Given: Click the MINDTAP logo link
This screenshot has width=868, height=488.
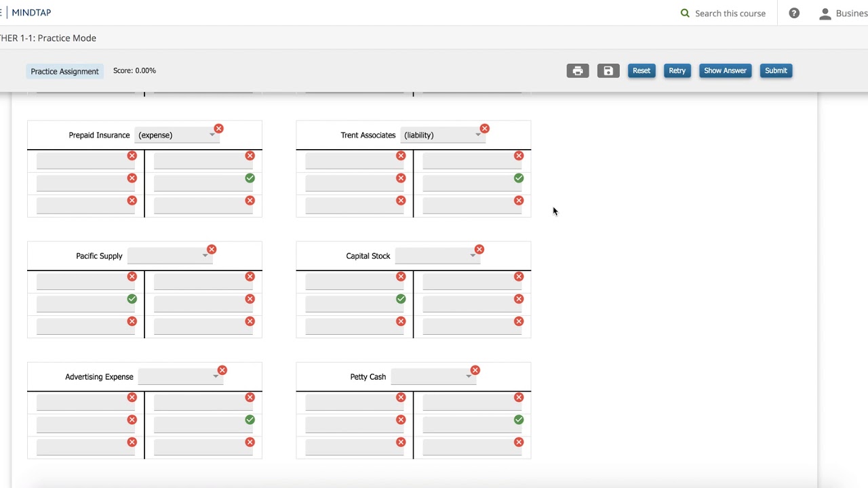Looking at the screenshot, I should coord(31,12).
